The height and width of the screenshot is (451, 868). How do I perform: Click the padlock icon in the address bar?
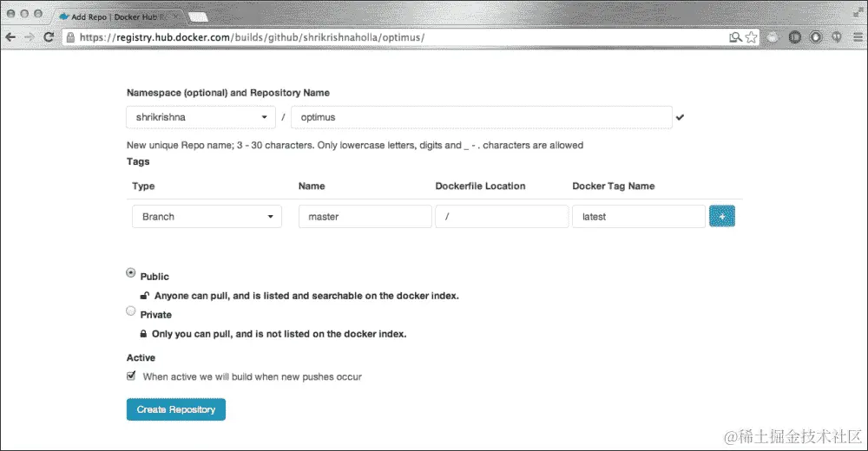[70, 37]
